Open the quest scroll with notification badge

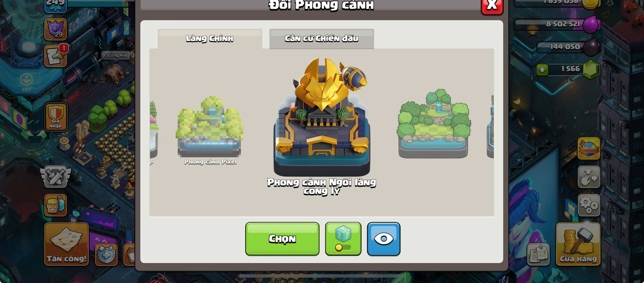(55, 56)
